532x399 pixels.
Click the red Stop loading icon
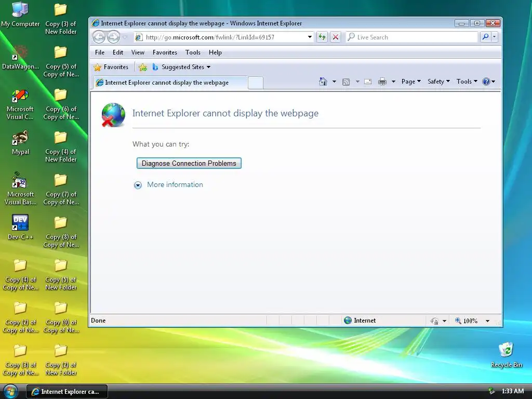[336, 37]
